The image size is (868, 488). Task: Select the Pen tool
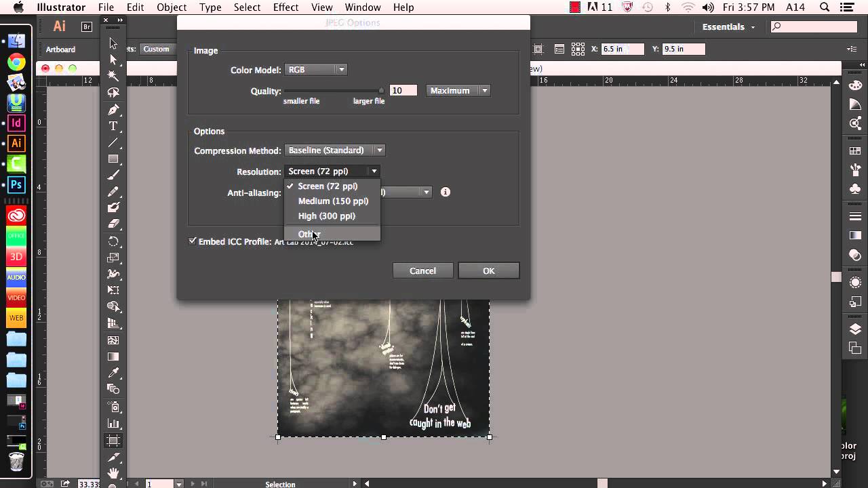click(113, 110)
